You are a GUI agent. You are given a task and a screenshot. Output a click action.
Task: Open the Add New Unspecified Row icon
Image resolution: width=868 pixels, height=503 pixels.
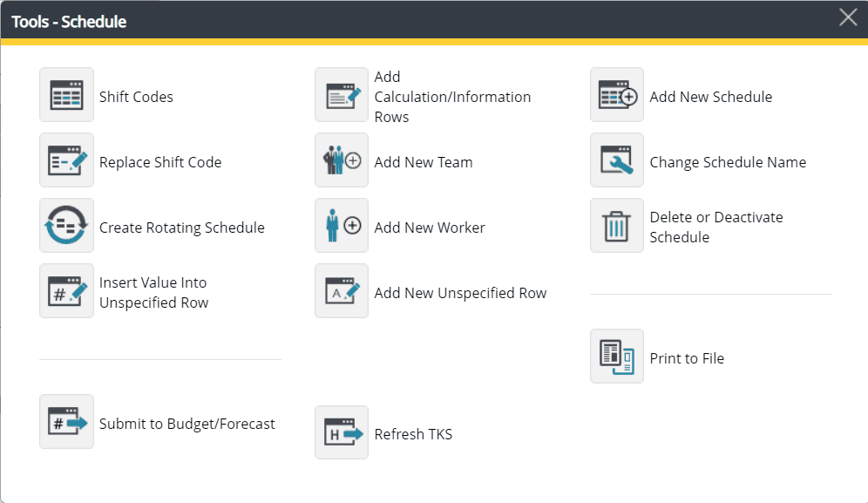[x=342, y=291]
